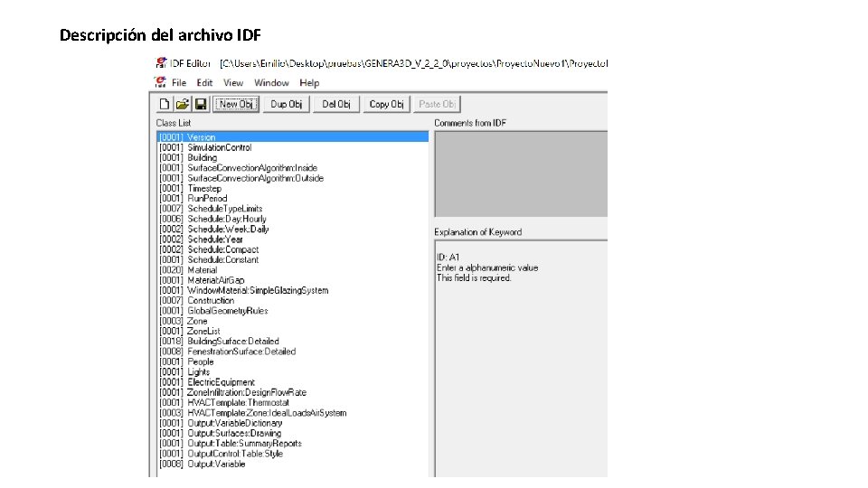Select Schedule:Week:Daily row
This screenshot has width=868, height=488.
click(293, 229)
